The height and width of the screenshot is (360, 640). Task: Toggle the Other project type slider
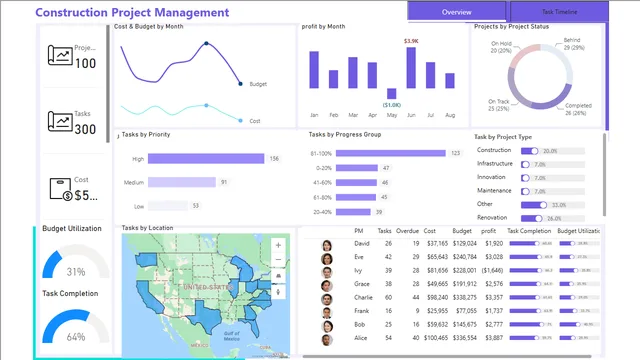(553, 205)
